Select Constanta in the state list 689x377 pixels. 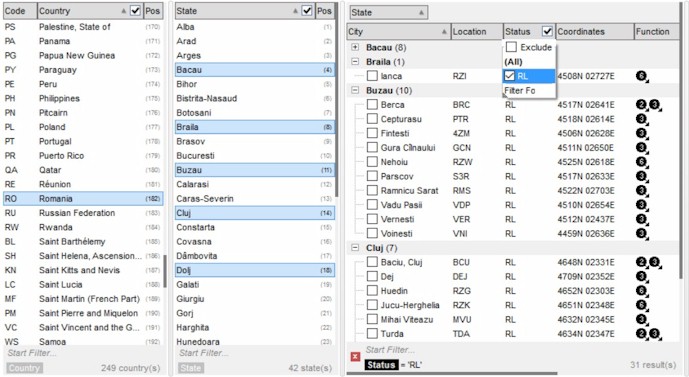(x=254, y=227)
